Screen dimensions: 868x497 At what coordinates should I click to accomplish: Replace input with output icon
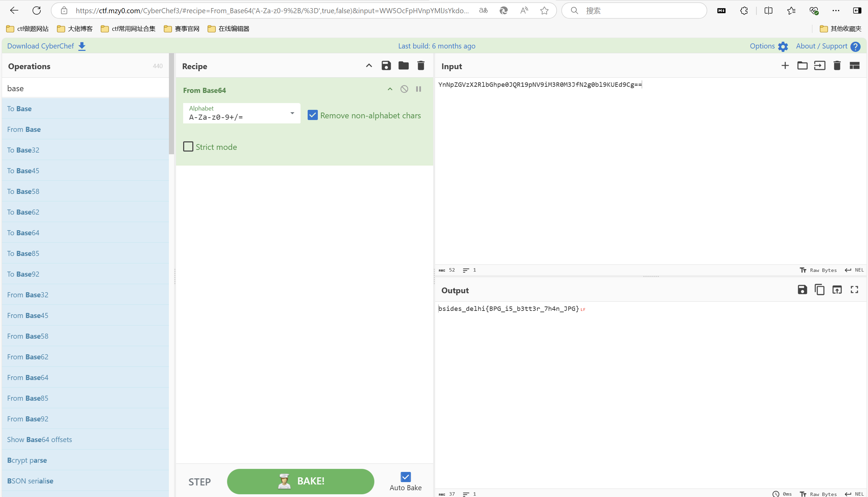[837, 290]
